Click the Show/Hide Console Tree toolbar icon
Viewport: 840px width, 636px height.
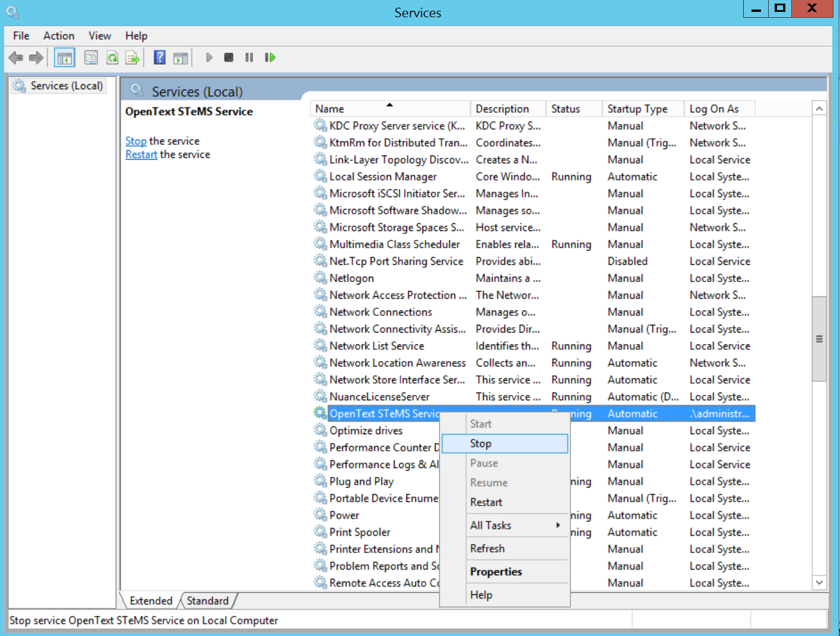[x=65, y=58]
